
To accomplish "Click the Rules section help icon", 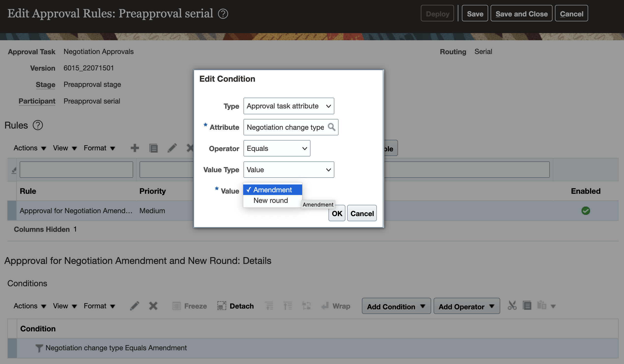I will pos(38,125).
